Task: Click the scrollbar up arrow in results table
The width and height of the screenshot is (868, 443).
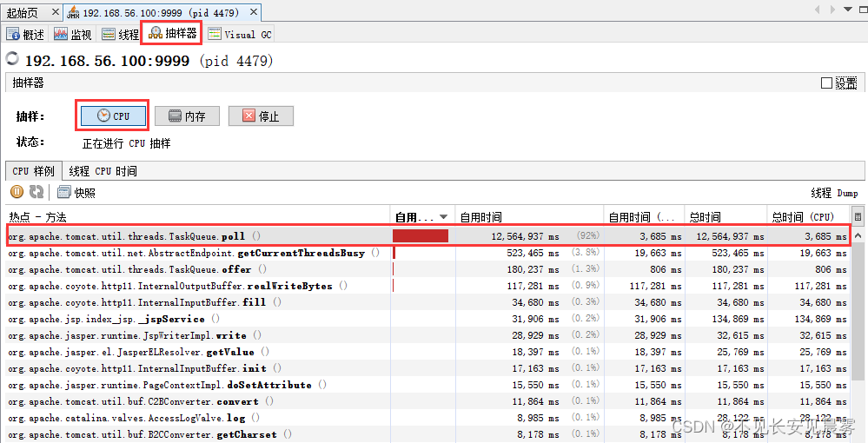Action: tap(858, 236)
